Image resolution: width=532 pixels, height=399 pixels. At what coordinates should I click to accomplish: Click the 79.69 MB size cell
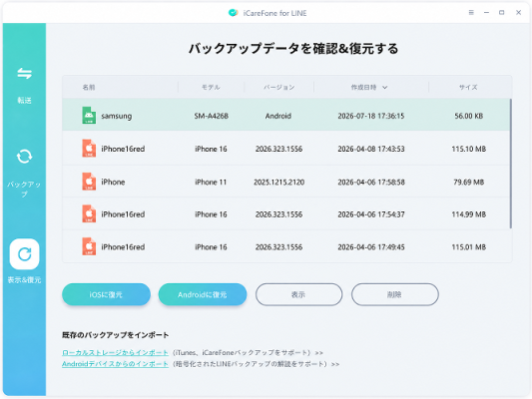click(468, 182)
